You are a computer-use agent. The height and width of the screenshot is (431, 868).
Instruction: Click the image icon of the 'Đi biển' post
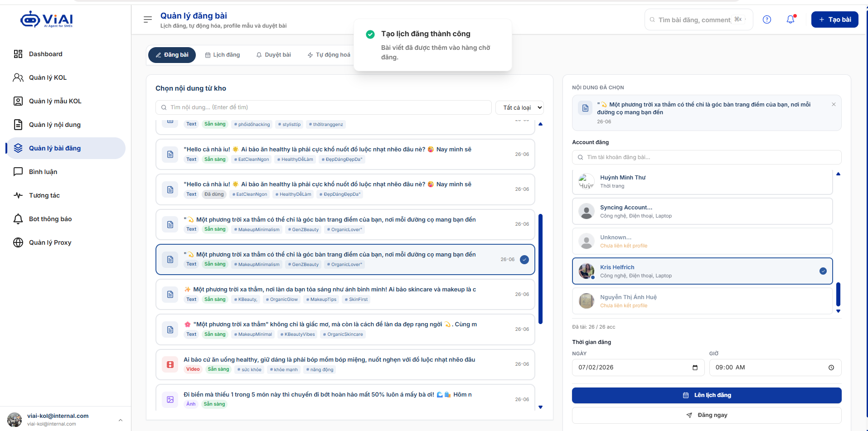[170, 399]
